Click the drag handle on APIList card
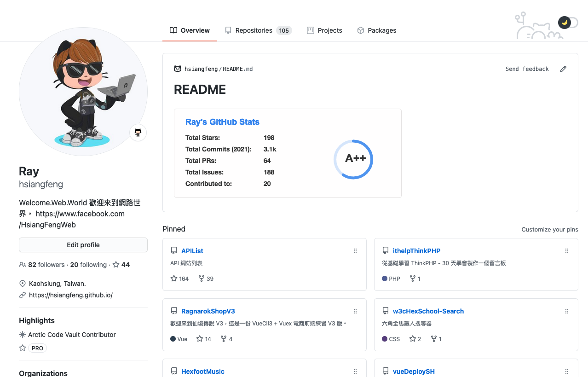Screen dimensions: 588x377 [355, 251]
